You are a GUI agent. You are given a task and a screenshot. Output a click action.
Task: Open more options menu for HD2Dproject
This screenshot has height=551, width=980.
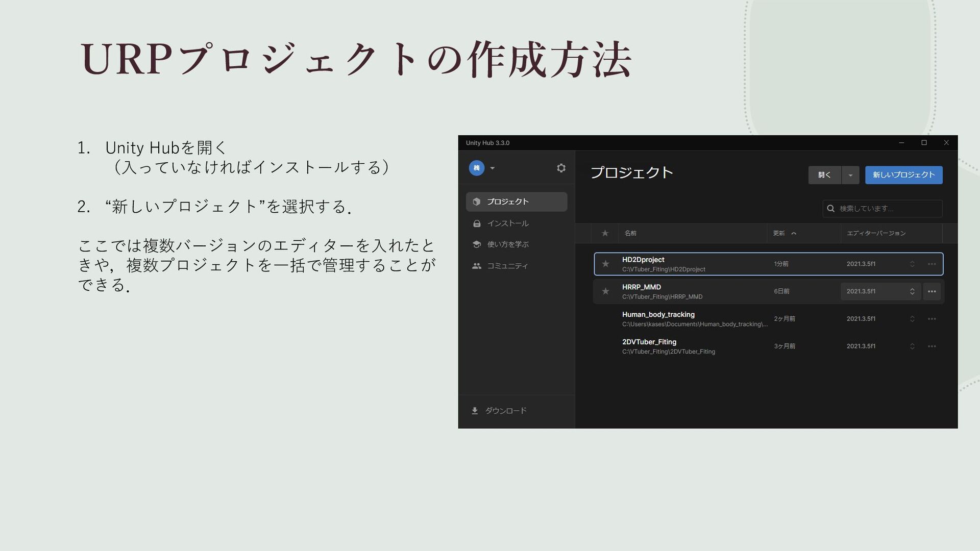click(x=932, y=264)
